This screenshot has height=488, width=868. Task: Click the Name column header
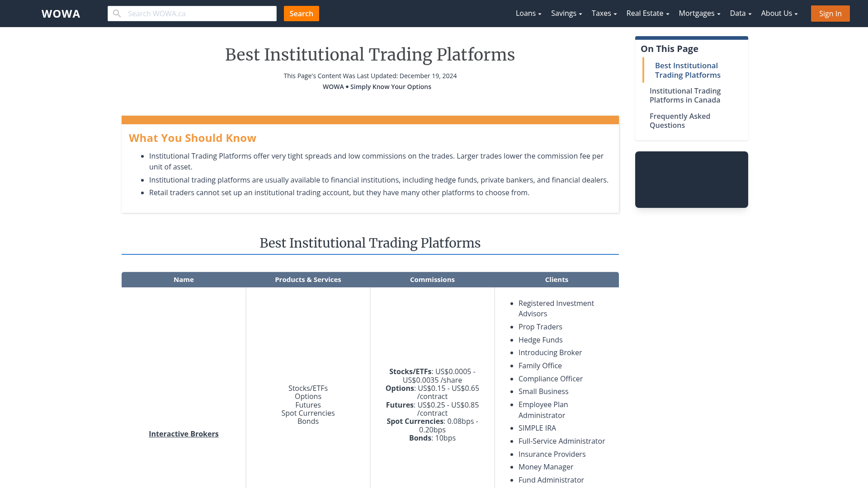[x=184, y=279]
